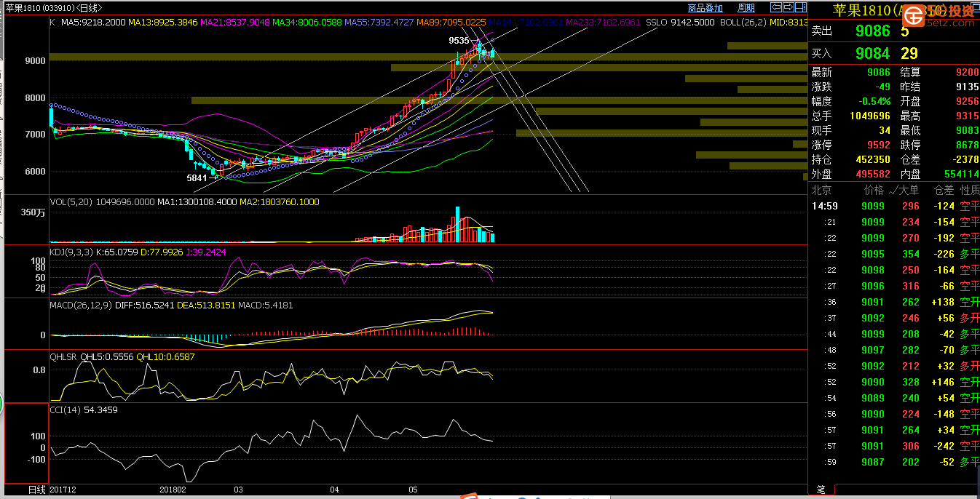Image resolution: width=980 pixels, height=499 pixels.
Task: Click the 内盘 value 554114
Action: (961, 174)
